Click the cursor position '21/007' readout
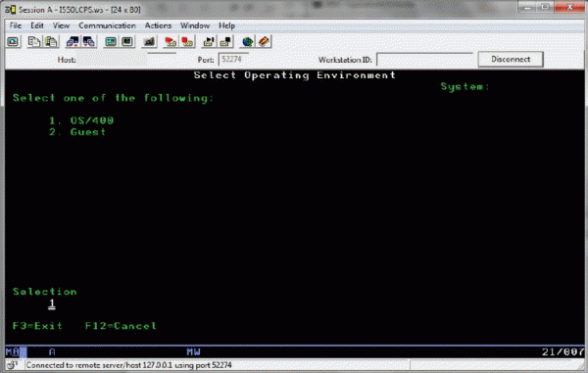Screen dimensions: 588x373 pyautogui.click(x=563, y=351)
